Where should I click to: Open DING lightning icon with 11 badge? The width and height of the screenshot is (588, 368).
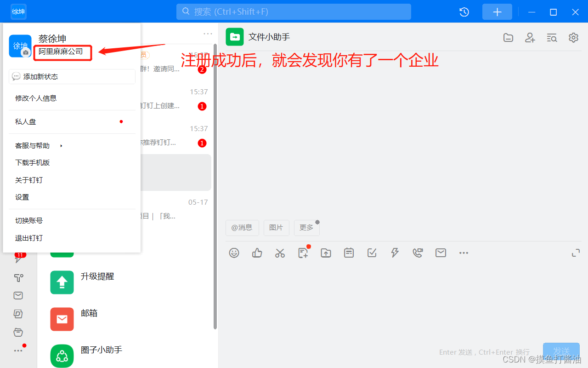click(x=19, y=258)
